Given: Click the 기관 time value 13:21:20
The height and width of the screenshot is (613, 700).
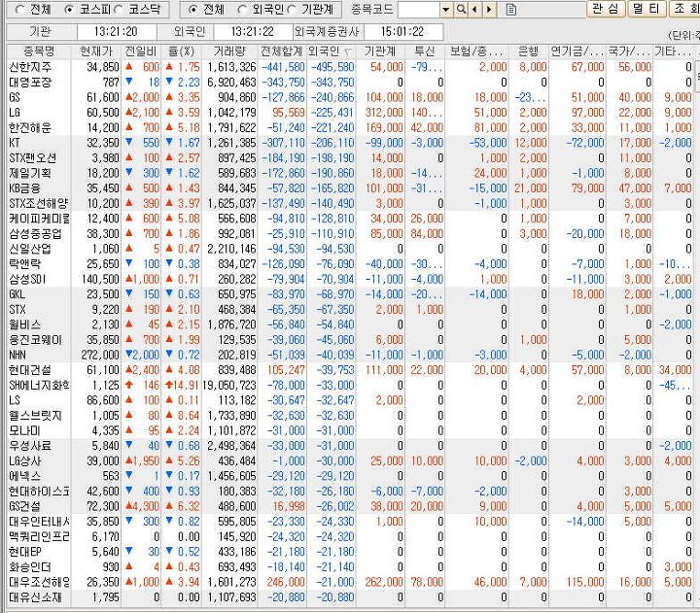Looking at the screenshot, I should [x=116, y=32].
